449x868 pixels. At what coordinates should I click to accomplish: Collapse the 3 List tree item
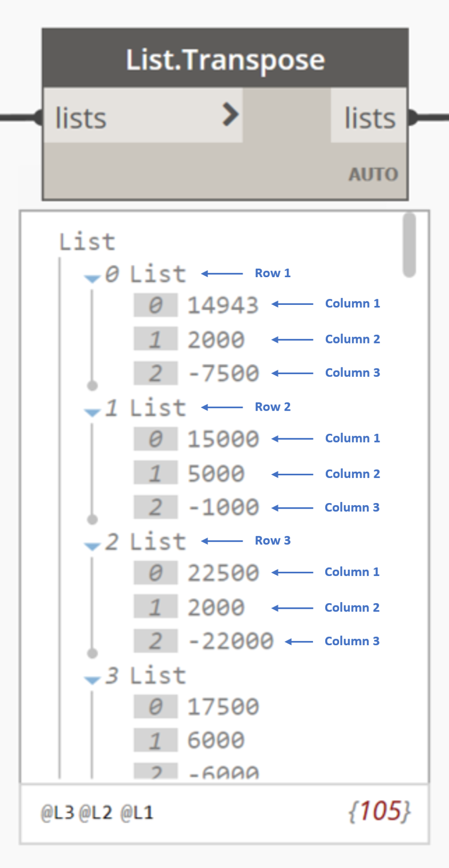click(x=92, y=680)
